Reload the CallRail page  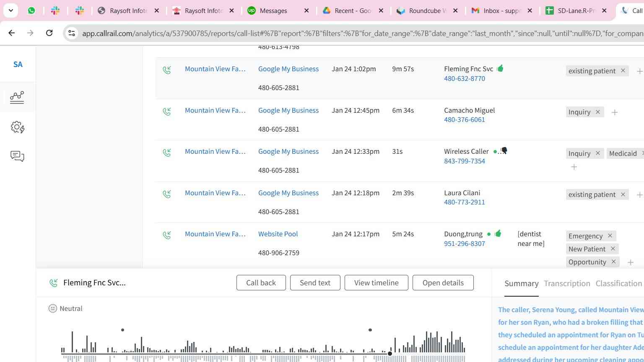point(49,33)
